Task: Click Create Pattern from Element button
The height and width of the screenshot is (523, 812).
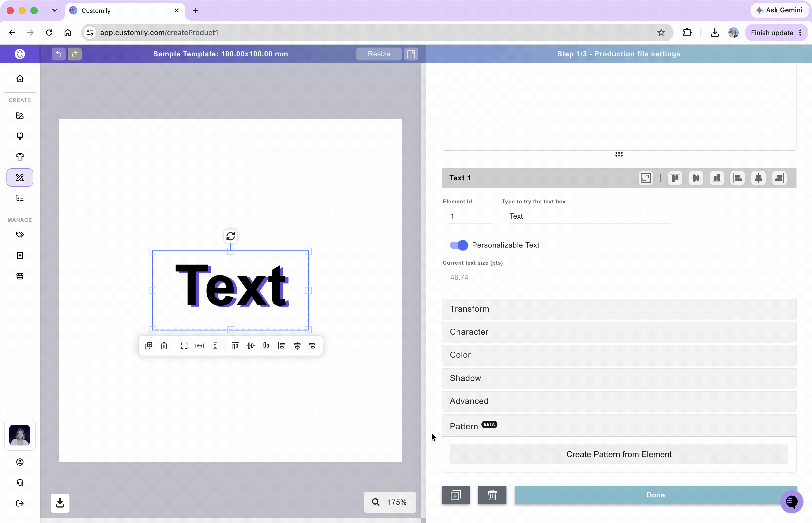Action: pos(619,455)
